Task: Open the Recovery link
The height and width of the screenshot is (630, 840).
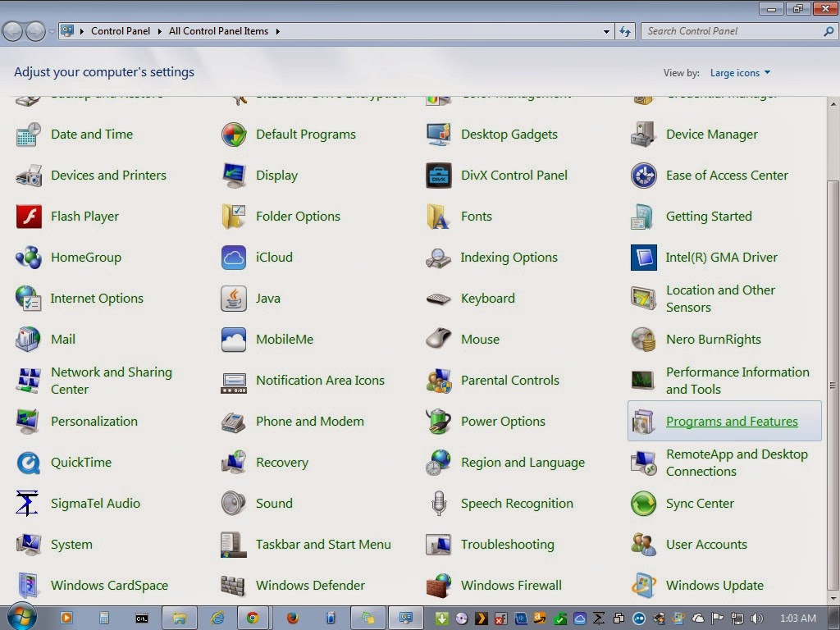Action: (x=282, y=463)
